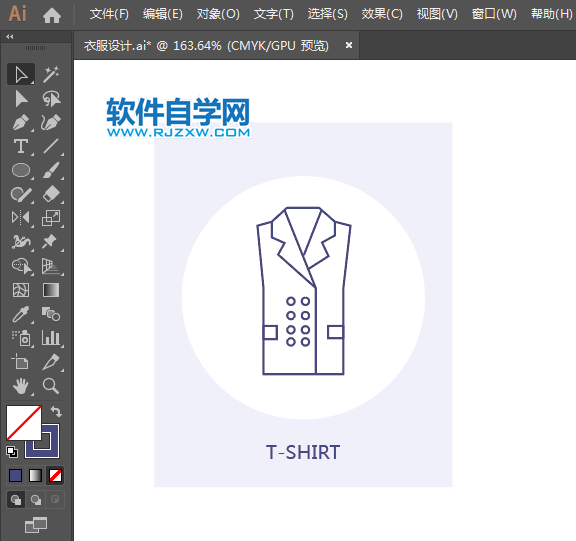Select the Perspective Grid tool
The height and width of the screenshot is (541, 576).
pos(51,266)
